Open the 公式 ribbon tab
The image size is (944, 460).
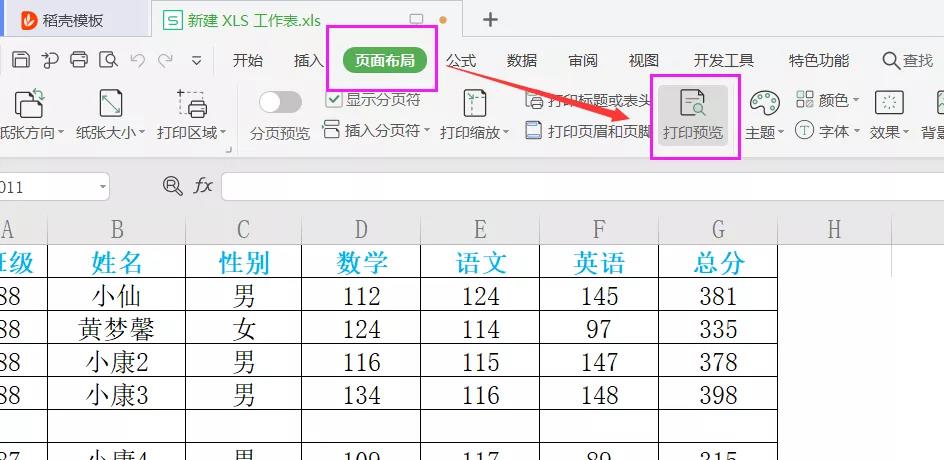(x=461, y=60)
